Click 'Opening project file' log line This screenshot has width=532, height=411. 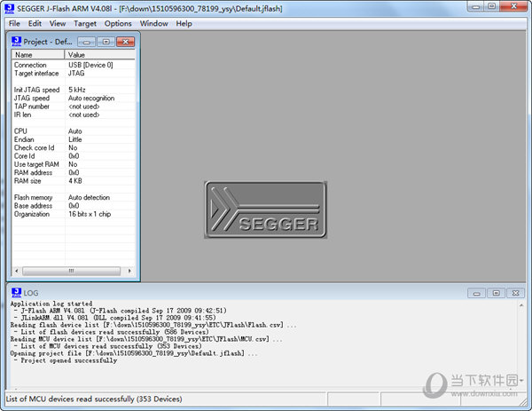pyautogui.click(x=134, y=353)
